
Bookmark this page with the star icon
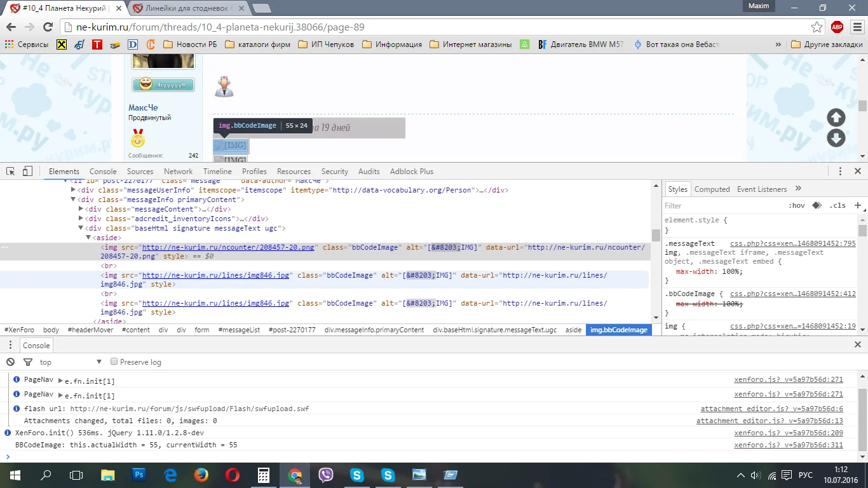click(x=817, y=27)
